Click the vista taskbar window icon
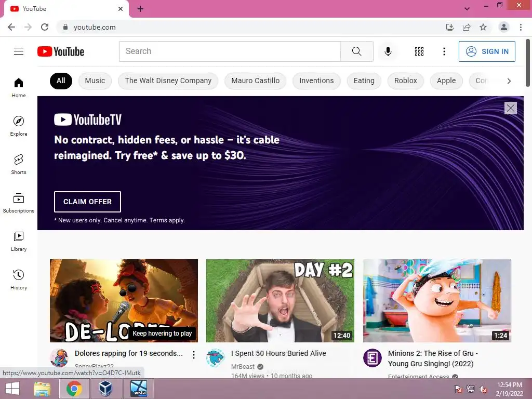 (139, 389)
